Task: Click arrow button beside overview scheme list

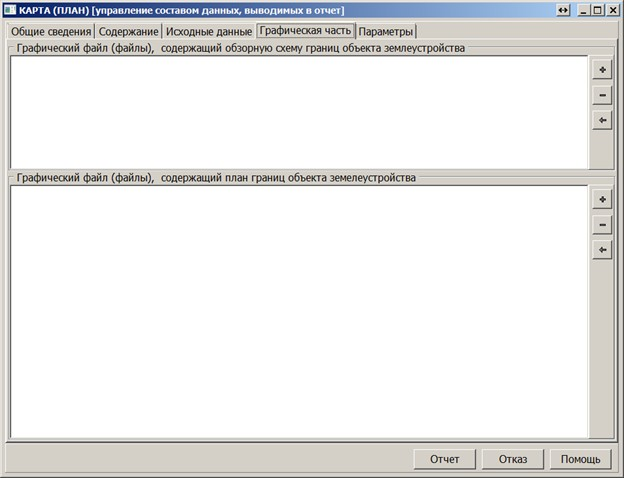Action: click(602, 120)
